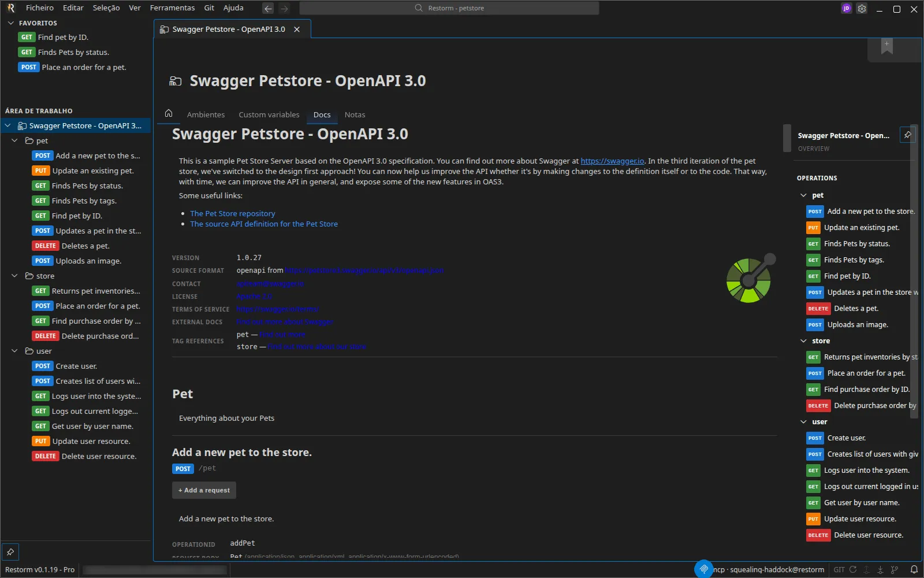Open the Ficheiro menu
The width and height of the screenshot is (924, 578).
point(40,8)
